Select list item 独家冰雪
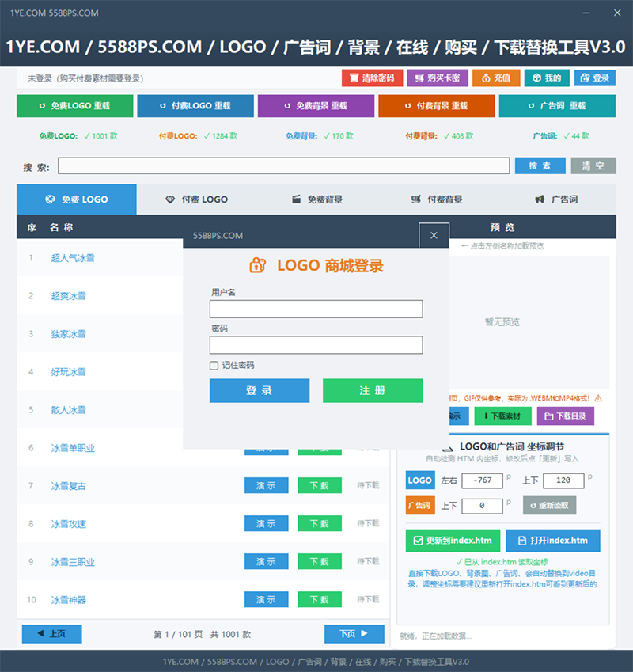The height and width of the screenshot is (672, 633). click(x=69, y=334)
